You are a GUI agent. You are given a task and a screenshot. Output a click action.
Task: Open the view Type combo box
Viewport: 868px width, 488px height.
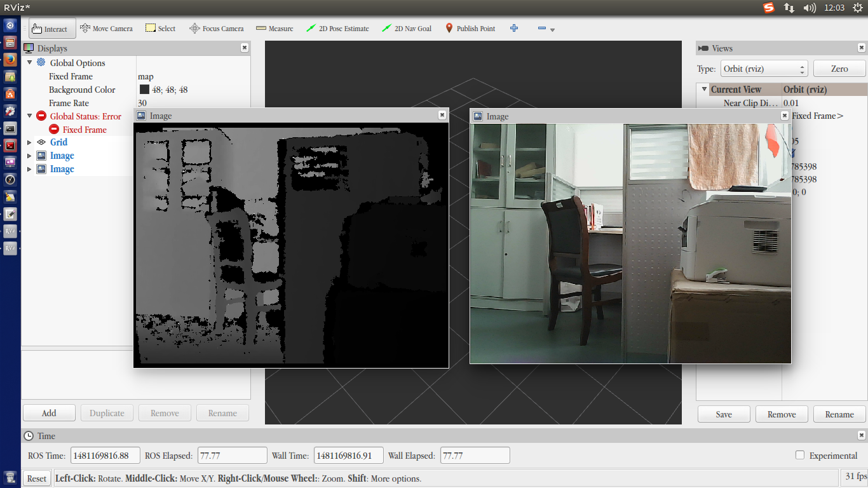point(764,69)
